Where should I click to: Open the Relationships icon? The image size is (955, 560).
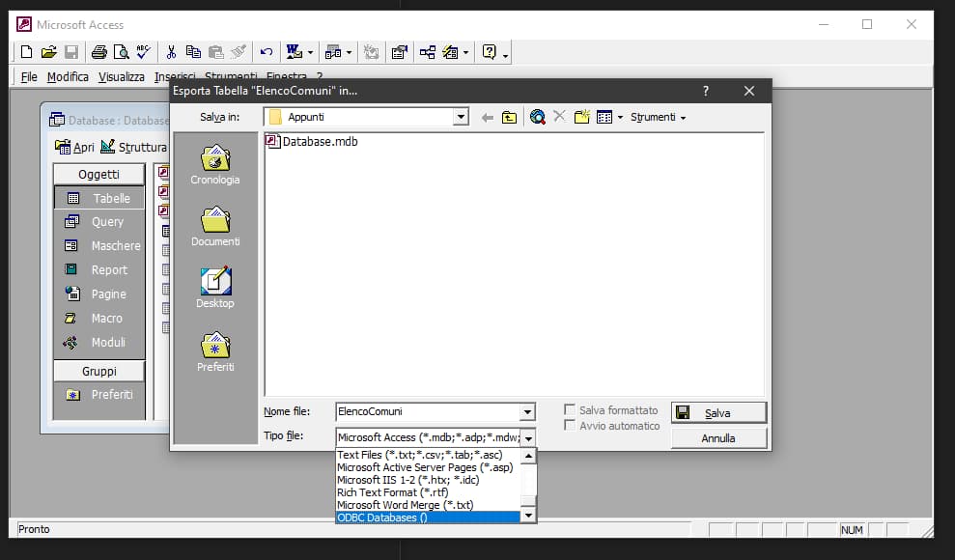[428, 52]
